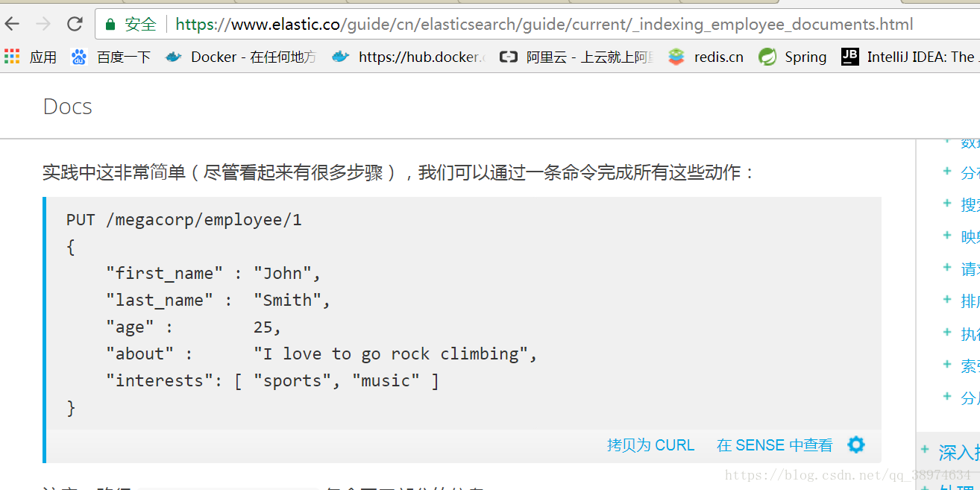Open the code block settings gear

click(856, 445)
